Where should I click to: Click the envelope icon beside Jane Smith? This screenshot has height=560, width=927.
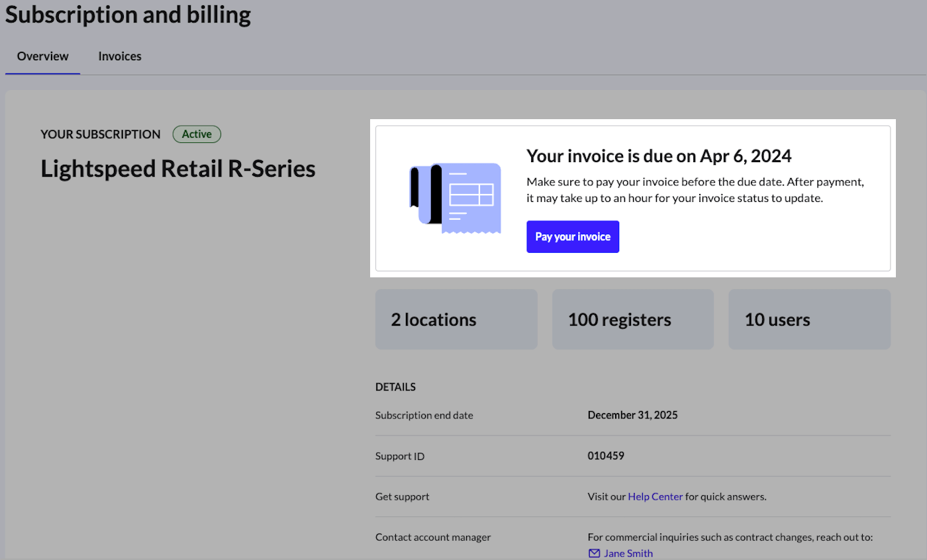(x=594, y=553)
